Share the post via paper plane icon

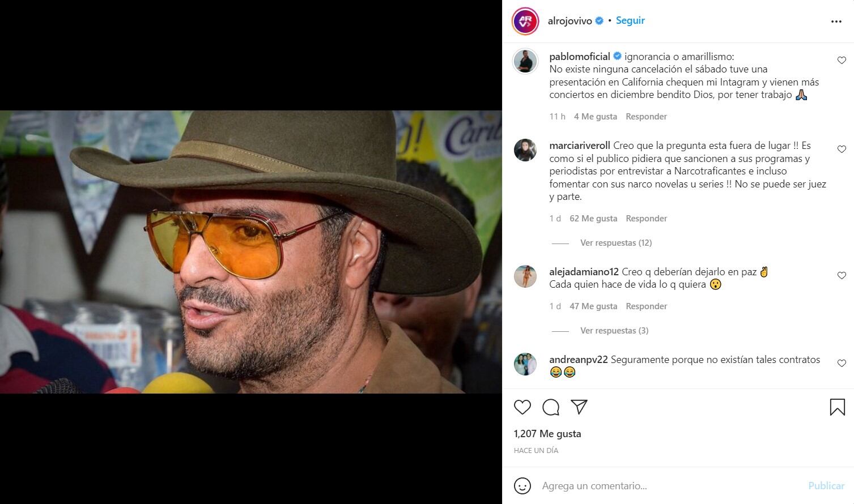579,407
